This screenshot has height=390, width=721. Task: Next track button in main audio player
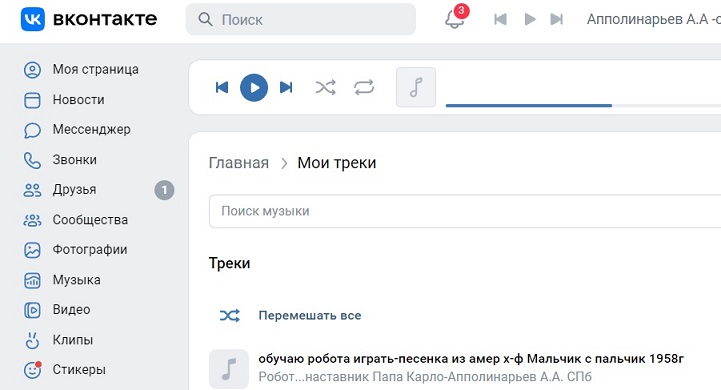point(286,87)
